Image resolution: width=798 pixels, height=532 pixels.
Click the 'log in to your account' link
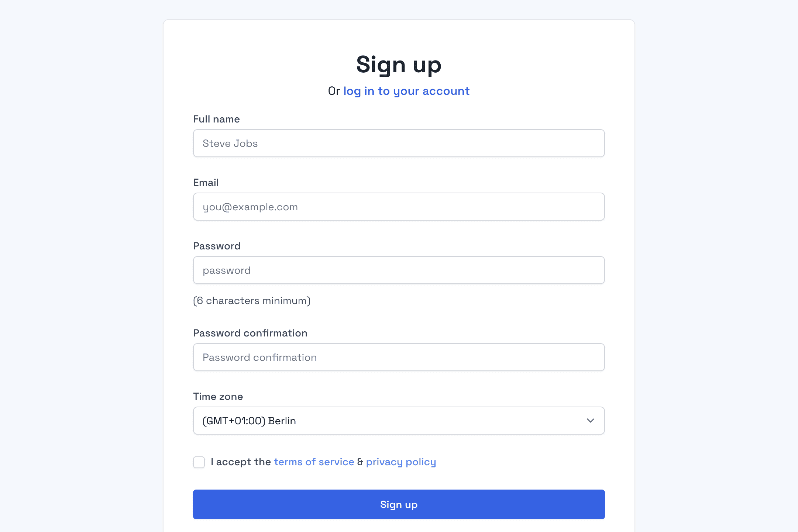(x=406, y=91)
